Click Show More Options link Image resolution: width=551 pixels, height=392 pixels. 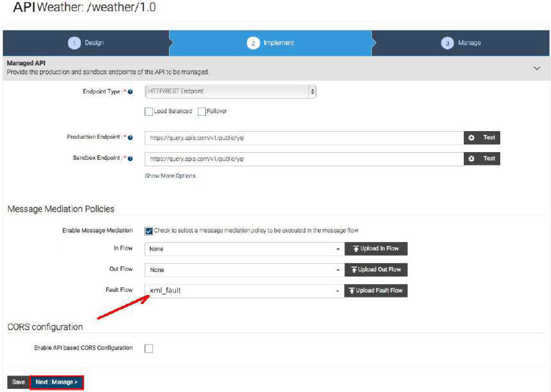click(x=170, y=176)
